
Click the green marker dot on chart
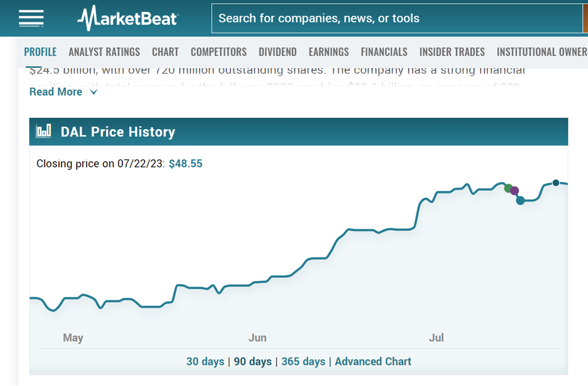coord(508,188)
